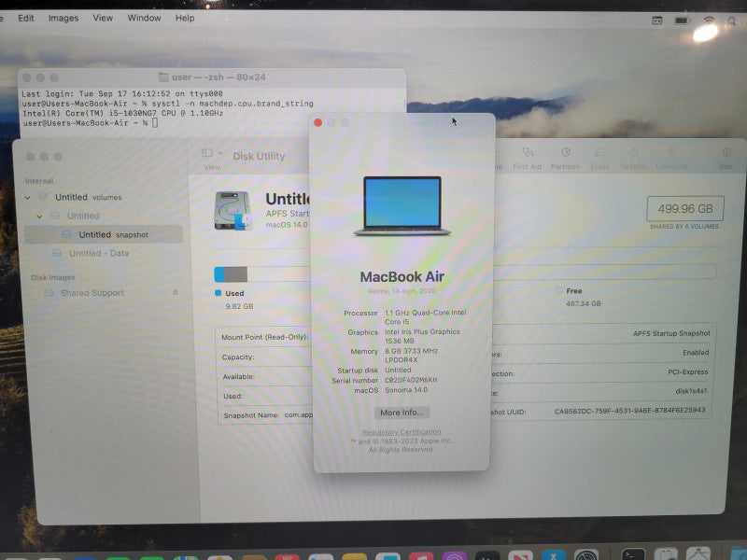
Task: Click the "Available:" row label
Action: tap(239, 377)
